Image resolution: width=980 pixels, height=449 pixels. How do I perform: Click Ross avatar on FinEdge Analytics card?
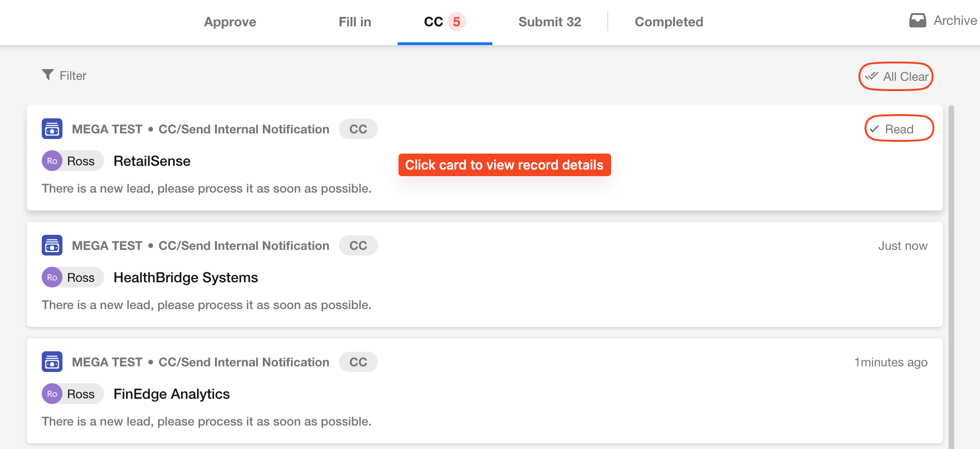click(52, 394)
